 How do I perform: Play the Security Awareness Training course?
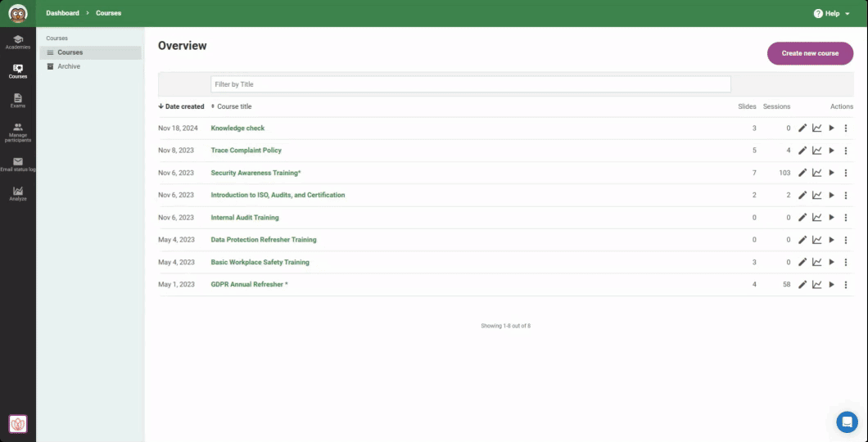(831, 173)
